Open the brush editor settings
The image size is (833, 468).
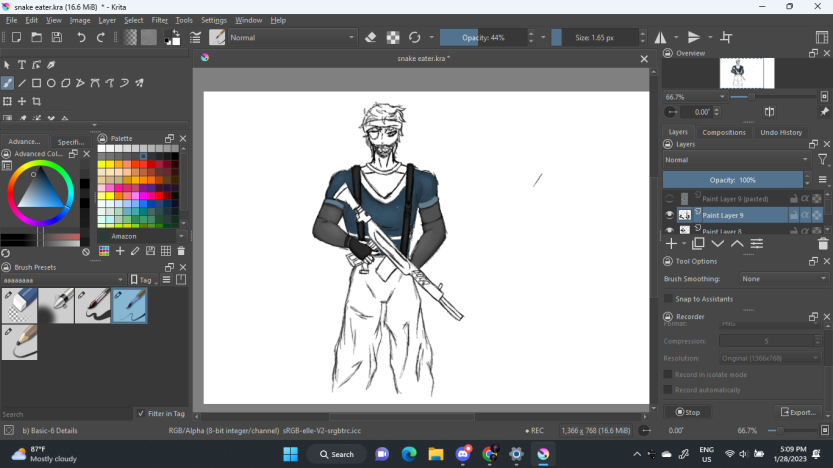click(x=195, y=37)
